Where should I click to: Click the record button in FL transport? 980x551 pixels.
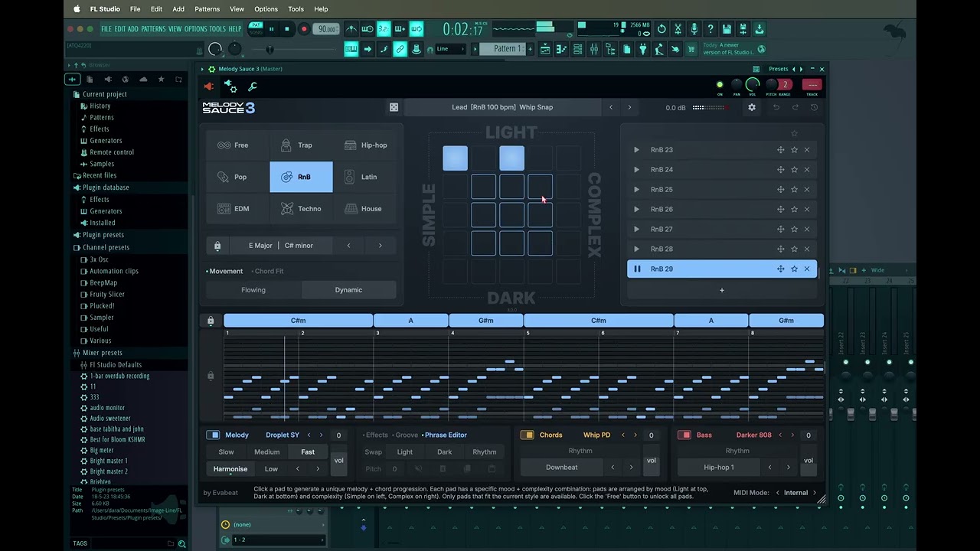coord(304,29)
